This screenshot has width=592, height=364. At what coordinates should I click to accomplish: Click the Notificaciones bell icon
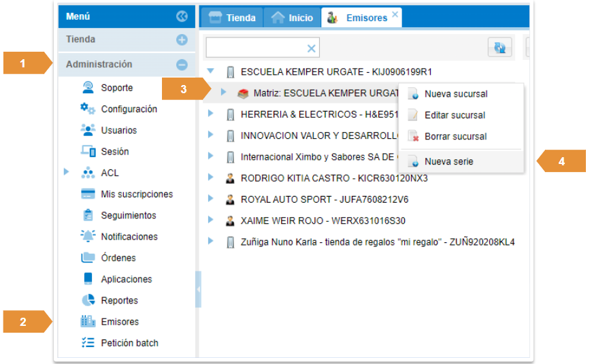[x=88, y=237]
